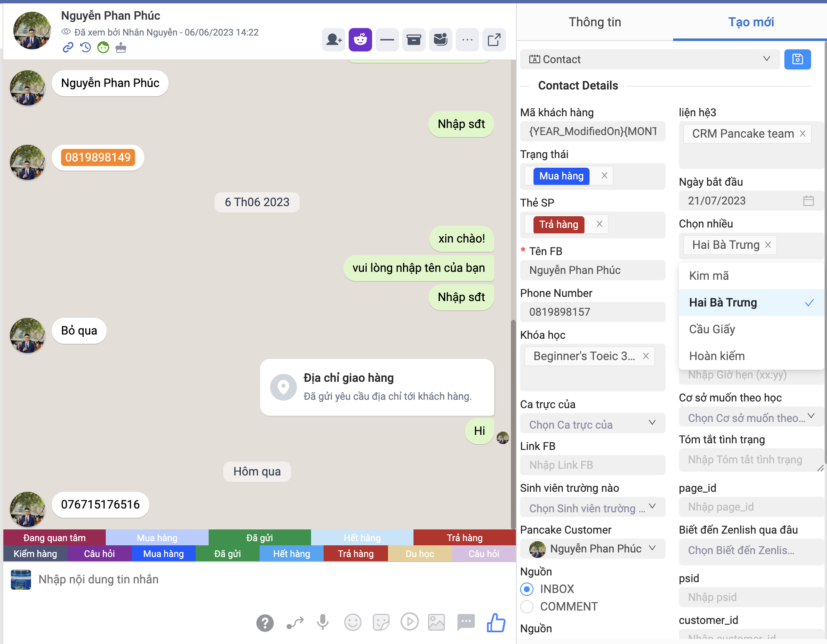Click the thumbs up like icon
This screenshot has width=827, height=644.
pos(496,622)
